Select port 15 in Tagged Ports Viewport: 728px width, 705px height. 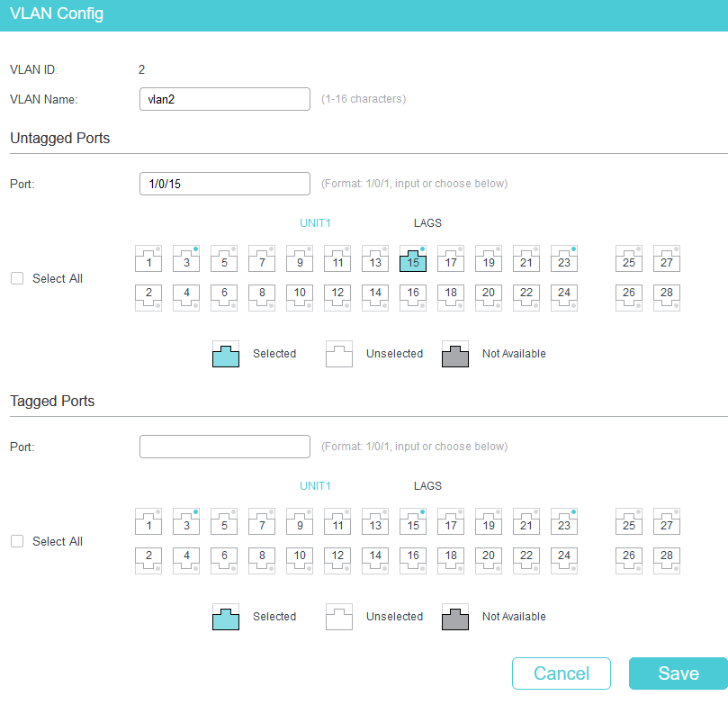(x=413, y=521)
